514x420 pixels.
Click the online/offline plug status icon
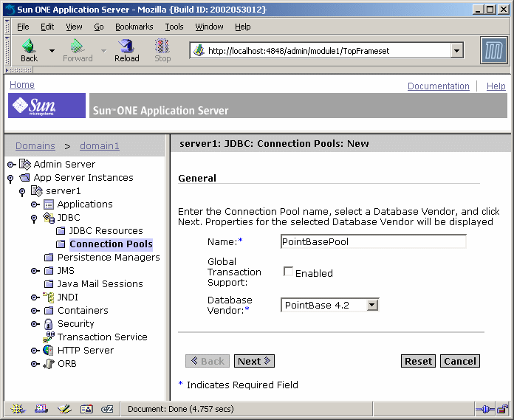(484, 409)
